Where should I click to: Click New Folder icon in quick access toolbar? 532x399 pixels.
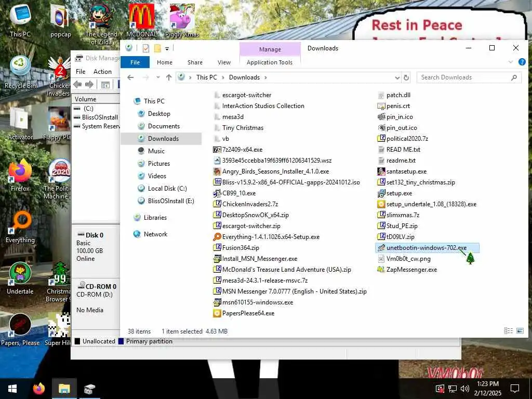click(x=157, y=48)
